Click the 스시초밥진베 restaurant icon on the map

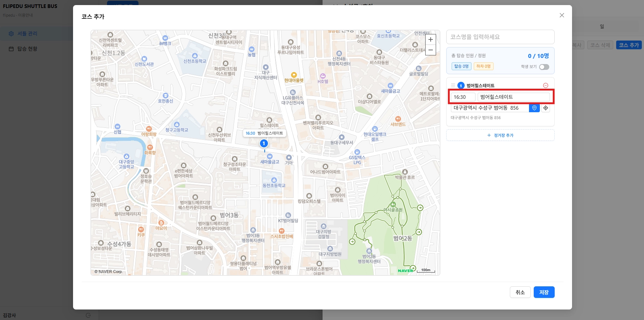tap(282, 231)
